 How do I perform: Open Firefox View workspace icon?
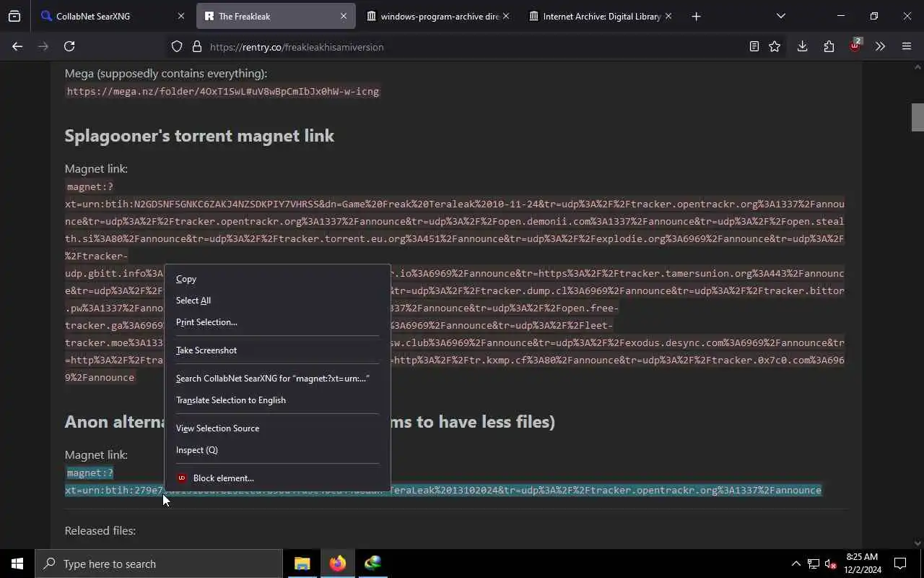click(x=14, y=16)
